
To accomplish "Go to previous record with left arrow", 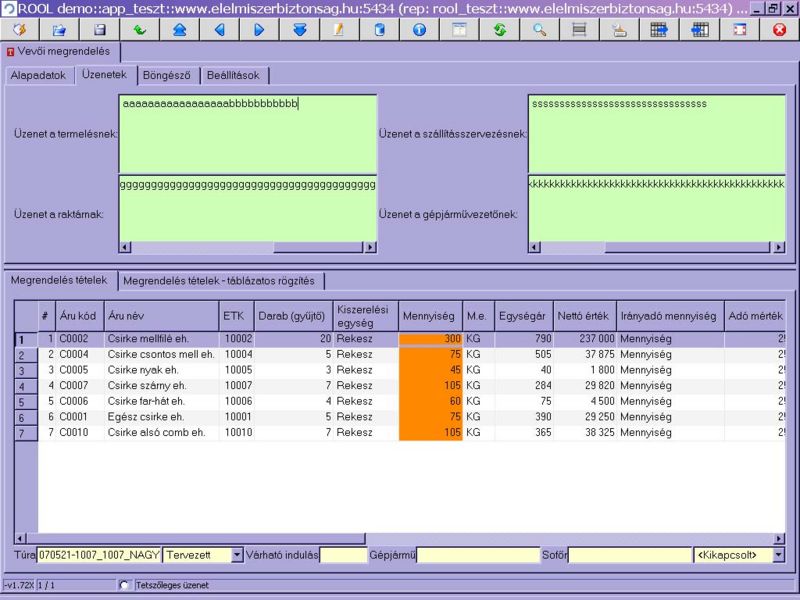I will point(219,29).
